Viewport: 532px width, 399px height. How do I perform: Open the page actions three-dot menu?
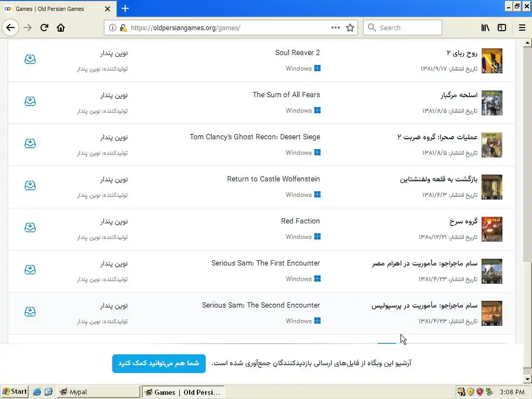coord(336,28)
